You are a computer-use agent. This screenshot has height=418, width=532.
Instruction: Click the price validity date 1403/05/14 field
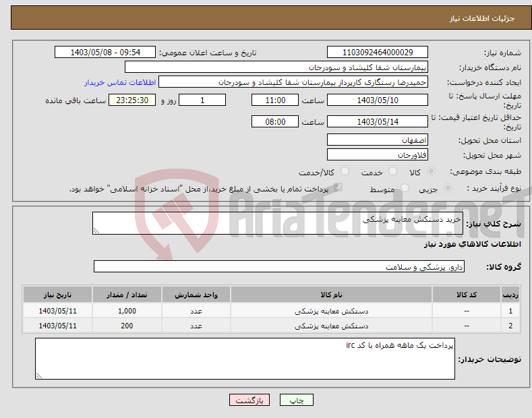[x=378, y=121]
